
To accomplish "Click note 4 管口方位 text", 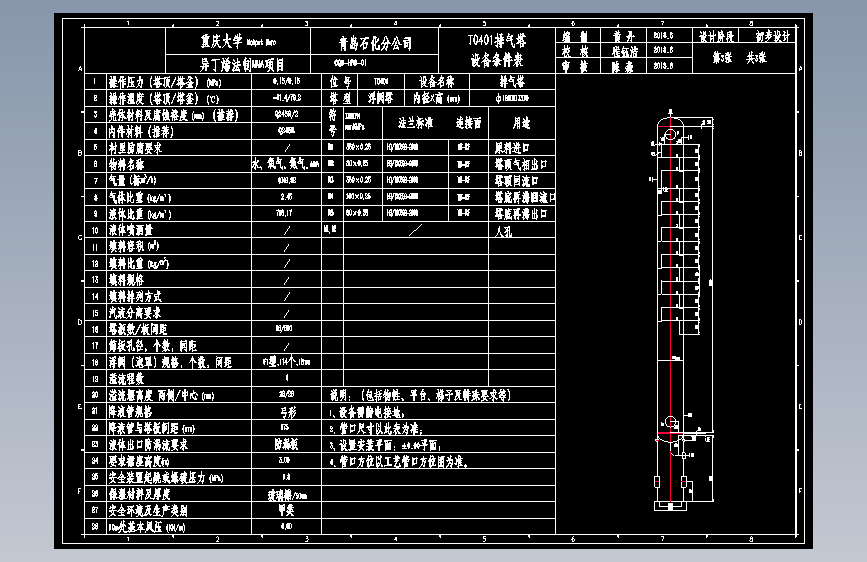I will pyautogui.click(x=399, y=461).
